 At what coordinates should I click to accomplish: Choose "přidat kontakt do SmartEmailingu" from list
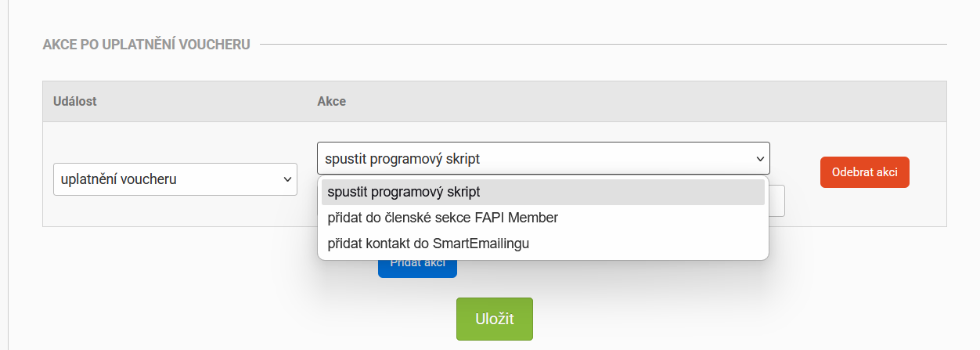(542, 244)
